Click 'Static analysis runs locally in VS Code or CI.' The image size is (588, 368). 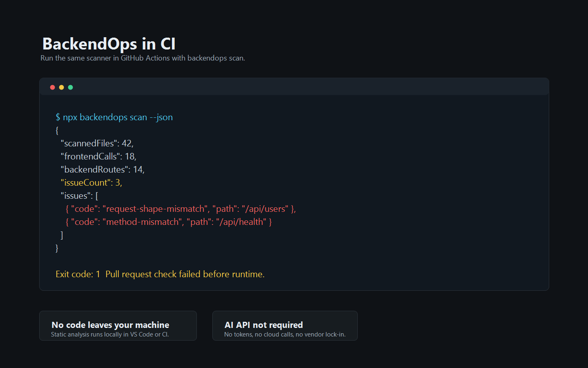point(110,334)
